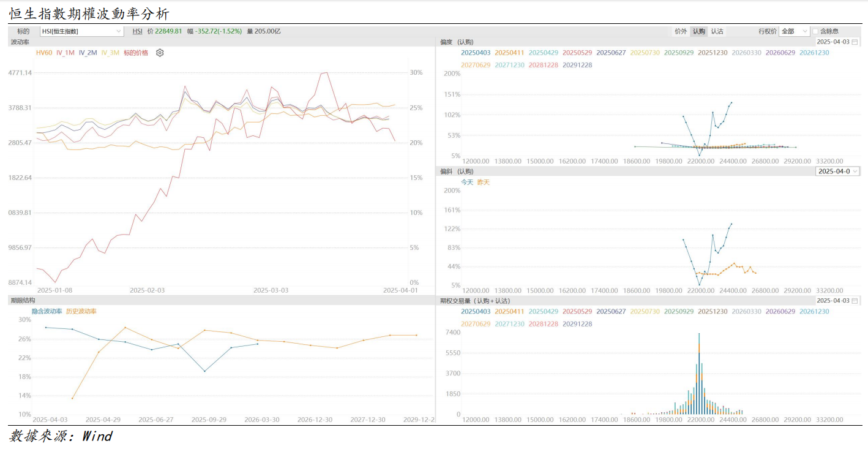Viewport: 868px width, 449px height.
Task: Click change value -352.72(-1.52%)
Action: [219, 31]
